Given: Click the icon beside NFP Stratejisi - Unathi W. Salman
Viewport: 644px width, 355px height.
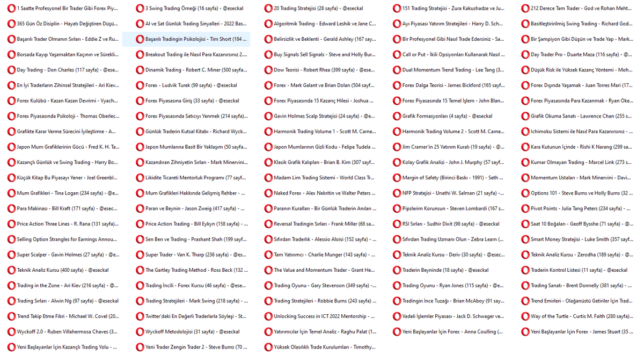Looking at the screenshot, I should 397,193.
